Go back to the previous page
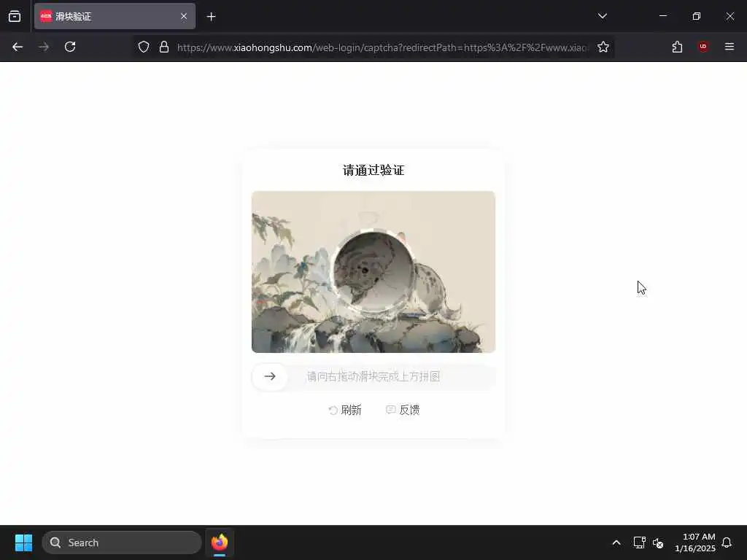 [18, 47]
